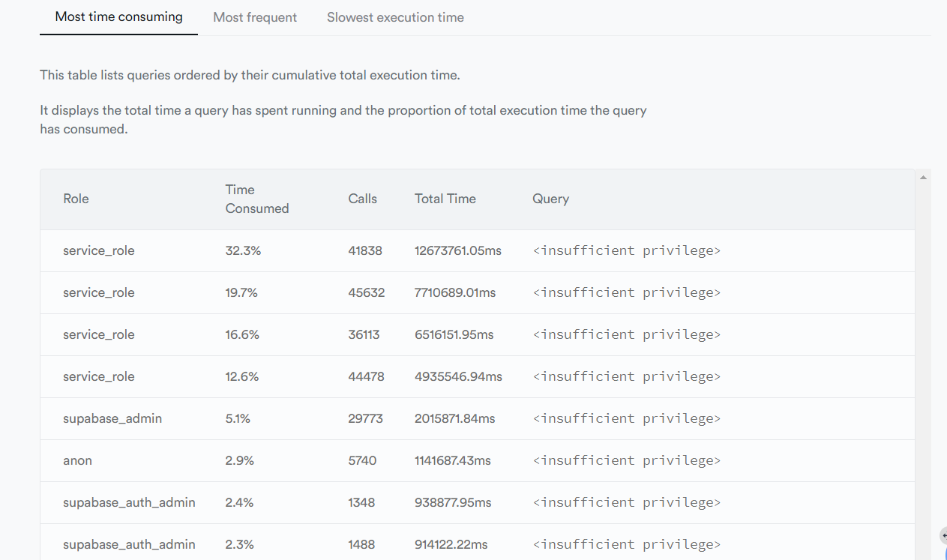Click the query text in the 2.4% row
The height and width of the screenshot is (560, 947).
coord(626,502)
